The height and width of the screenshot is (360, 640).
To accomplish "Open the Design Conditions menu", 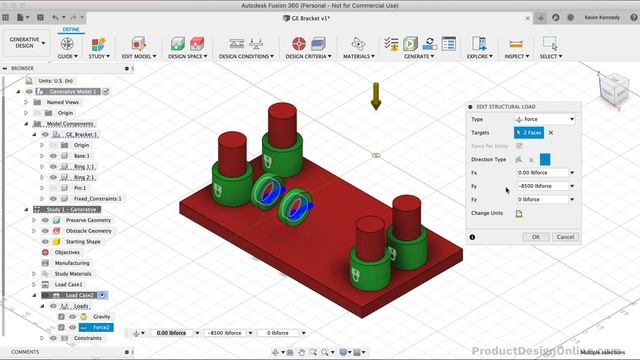I will (246, 56).
